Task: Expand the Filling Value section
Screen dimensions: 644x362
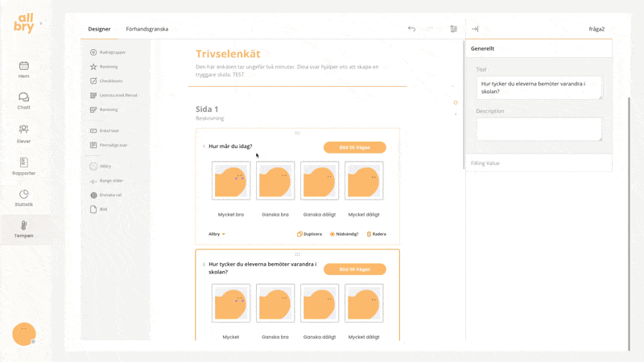Action: (538, 163)
